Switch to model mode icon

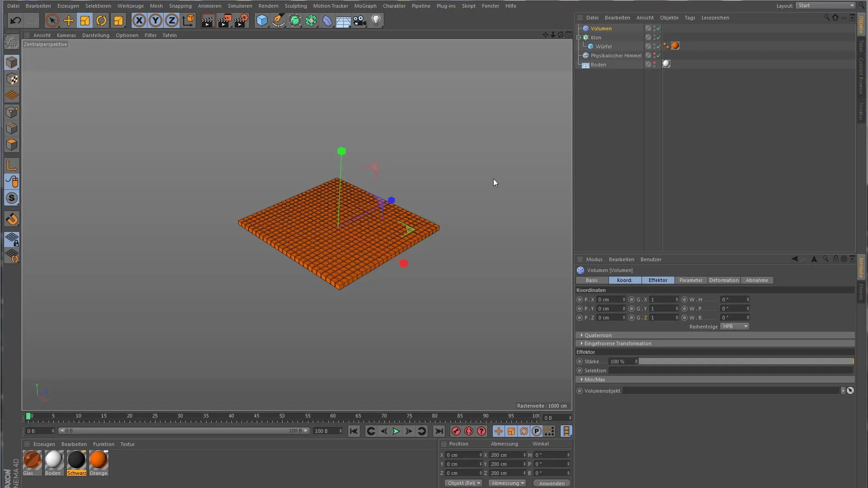click(x=12, y=62)
